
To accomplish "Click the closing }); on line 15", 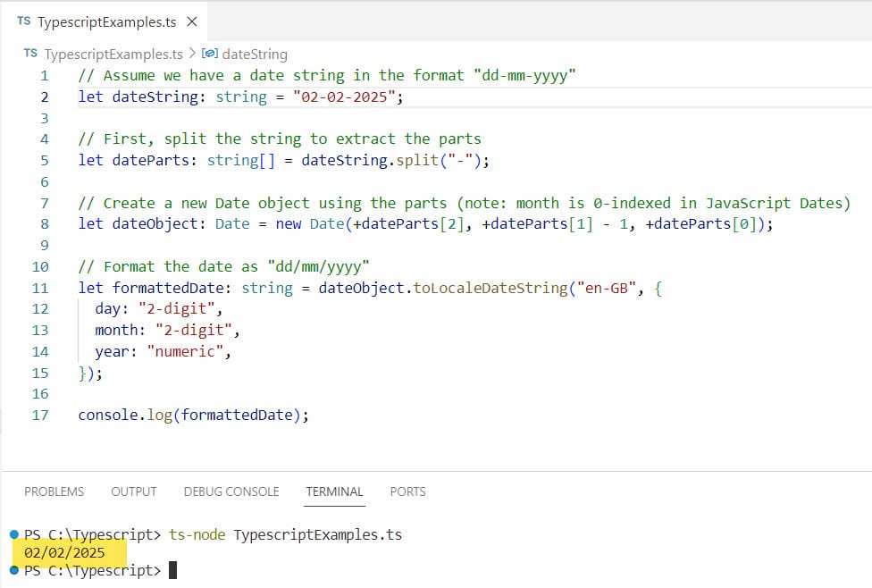I will click(90, 374).
